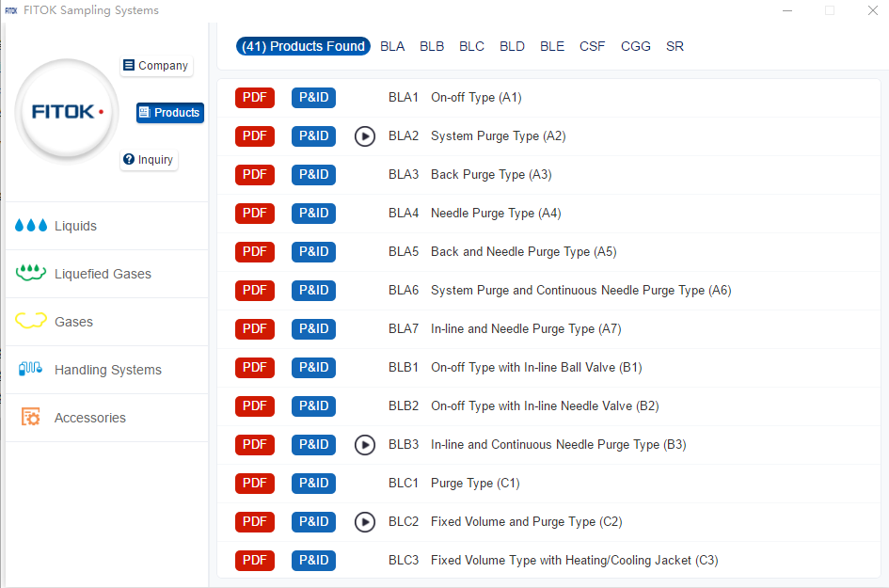
Task: Select the Accessories category
Action: coord(89,418)
